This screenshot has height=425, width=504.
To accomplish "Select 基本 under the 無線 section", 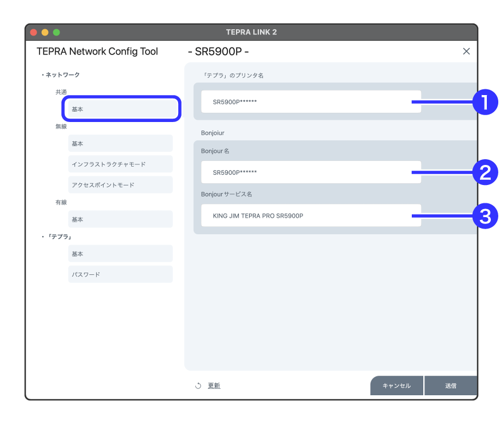I will point(120,144).
